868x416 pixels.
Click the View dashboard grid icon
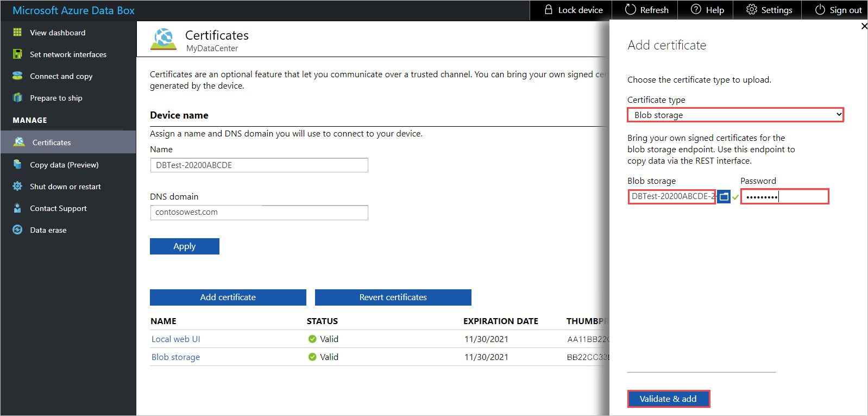tap(17, 32)
